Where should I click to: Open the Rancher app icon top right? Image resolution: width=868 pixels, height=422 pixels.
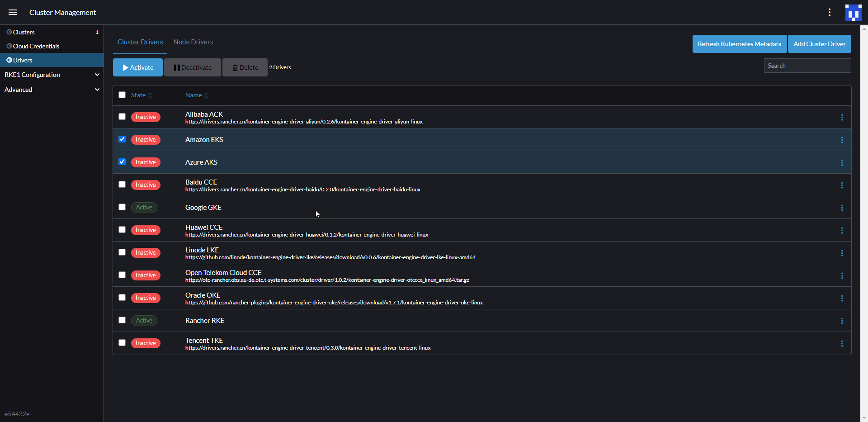pos(854,12)
